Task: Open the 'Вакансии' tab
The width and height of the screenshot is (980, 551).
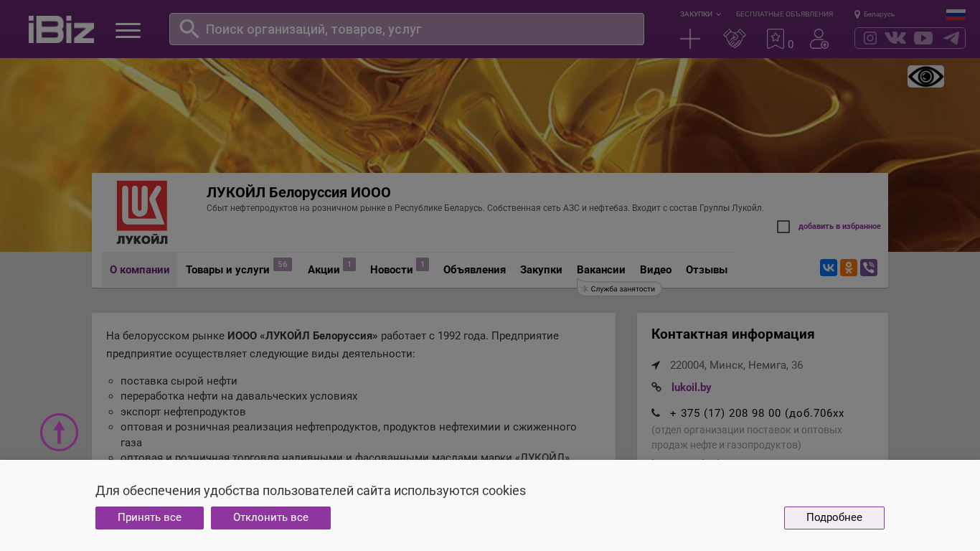Action: (601, 270)
